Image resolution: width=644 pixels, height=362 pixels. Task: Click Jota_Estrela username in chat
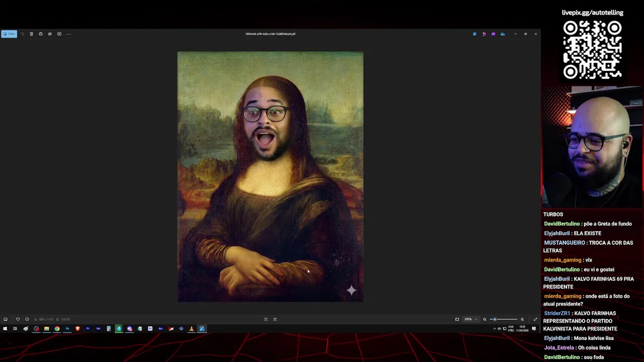point(559,348)
